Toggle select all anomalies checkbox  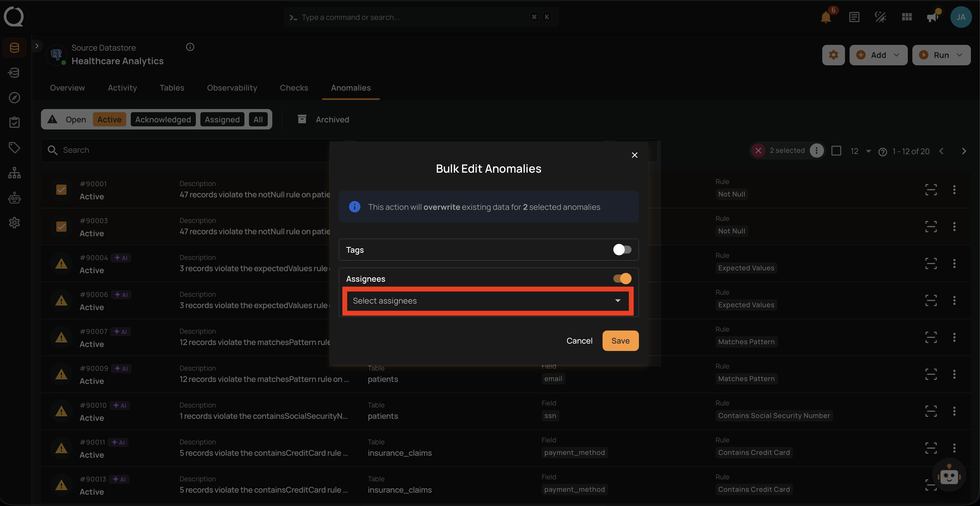click(x=836, y=151)
